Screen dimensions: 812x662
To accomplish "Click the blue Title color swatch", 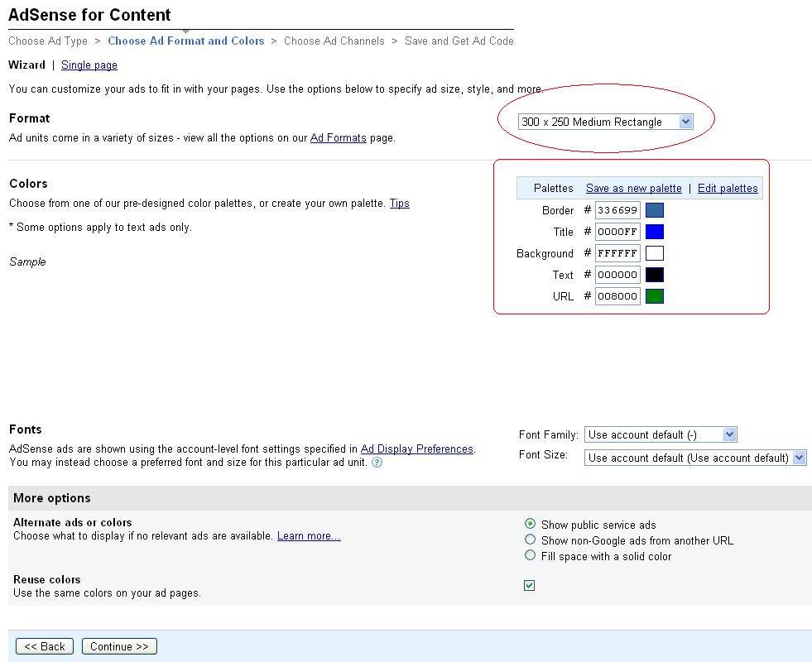I will 655,232.
